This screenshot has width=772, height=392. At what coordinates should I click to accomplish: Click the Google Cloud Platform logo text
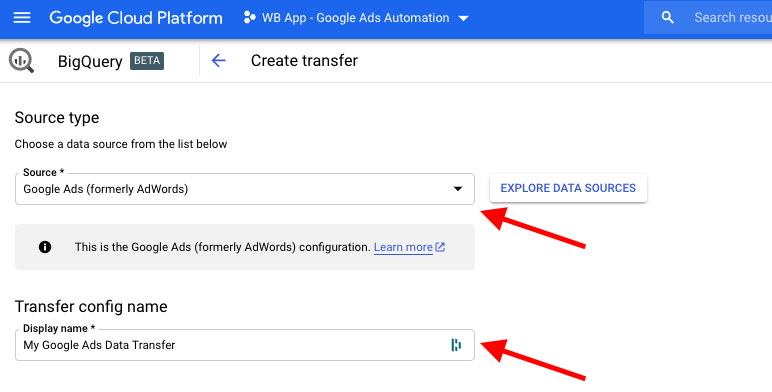(136, 18)
